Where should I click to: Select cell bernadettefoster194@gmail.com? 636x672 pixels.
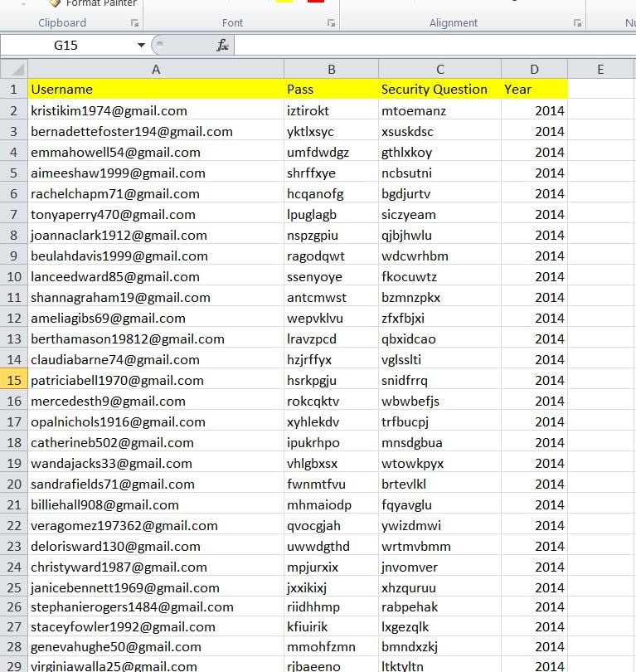tap(156, 131)
